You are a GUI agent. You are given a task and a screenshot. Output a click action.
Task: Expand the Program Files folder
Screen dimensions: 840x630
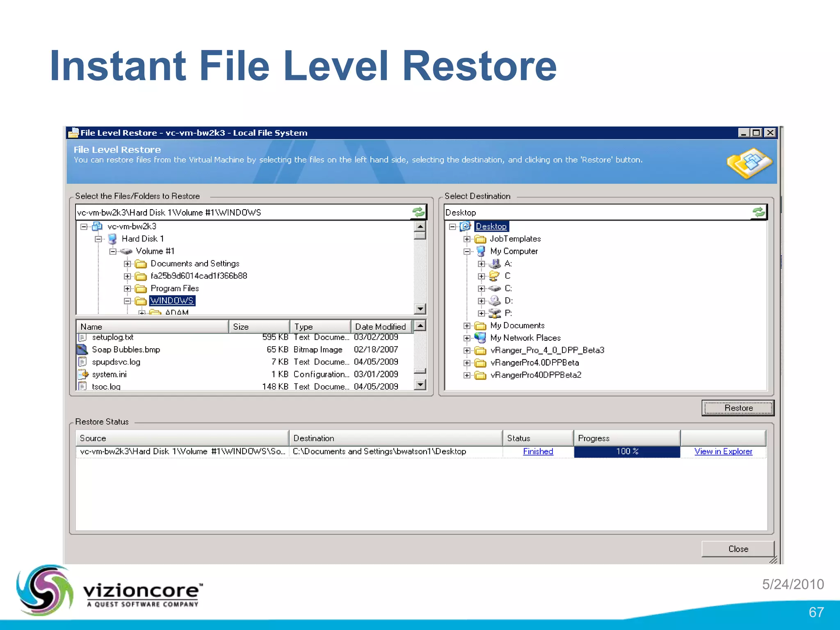128,289
